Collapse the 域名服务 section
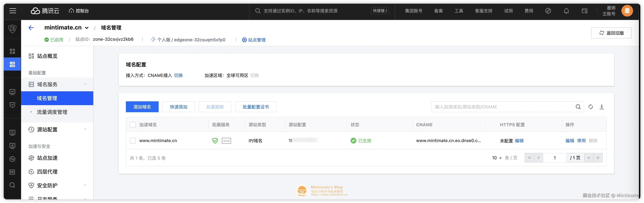The width and height of the screenshot is (644, 203). 57,84
